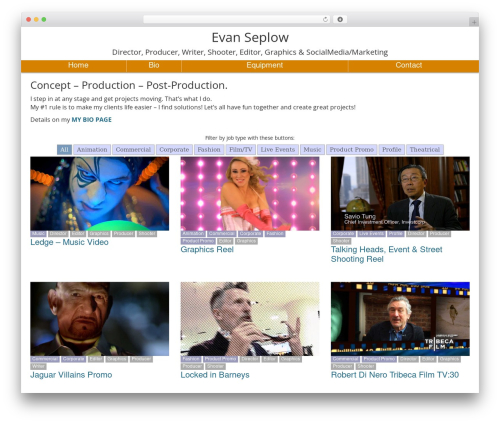Viewport: 500px width, 423px height.
Task: Click the Animation tag under Graphics Reel
Action: click(x=193, y=234)
